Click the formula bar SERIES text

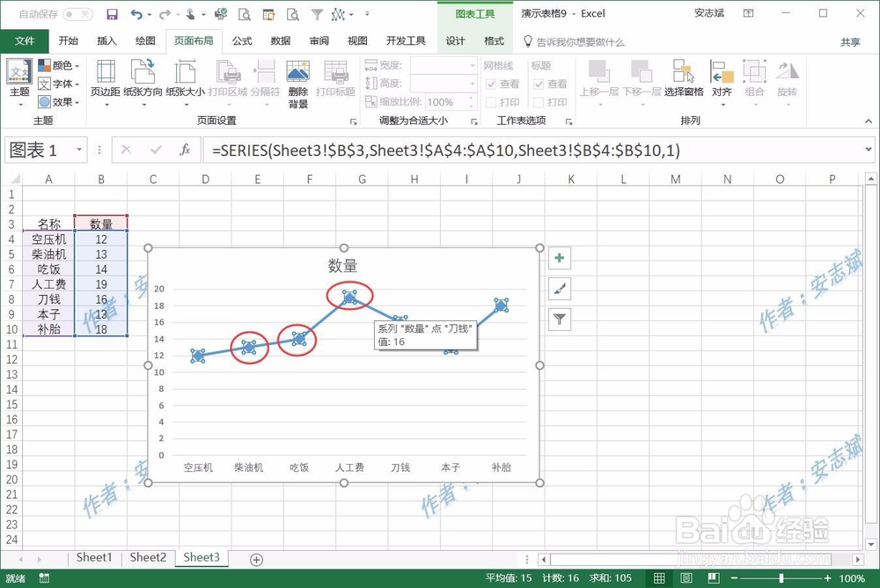tap(445, 150)
